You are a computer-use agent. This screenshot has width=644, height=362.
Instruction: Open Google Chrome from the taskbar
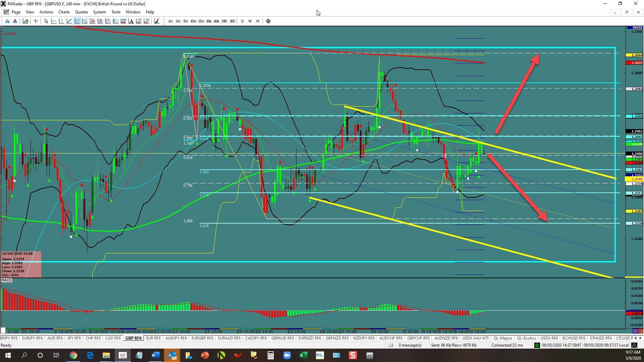[73, 355]
